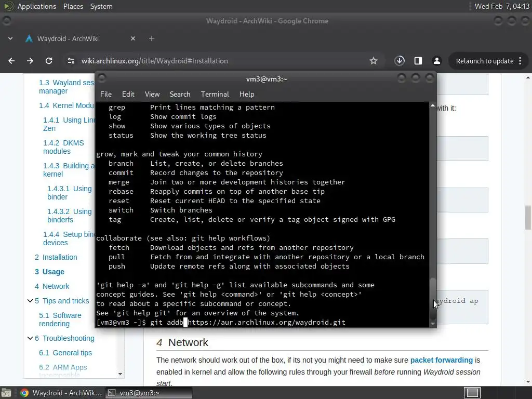
Task: Click the terminal window menu icon in titlebar
Action: click(102, 78)
